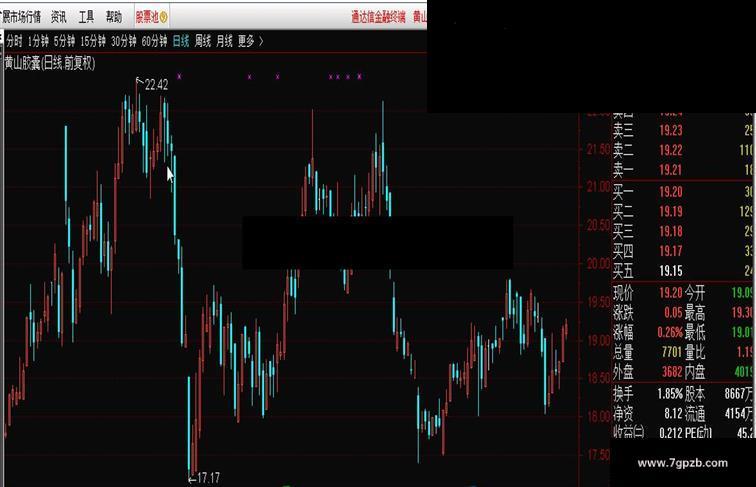Click the 17.50 price axis label

tap(598, 455)
